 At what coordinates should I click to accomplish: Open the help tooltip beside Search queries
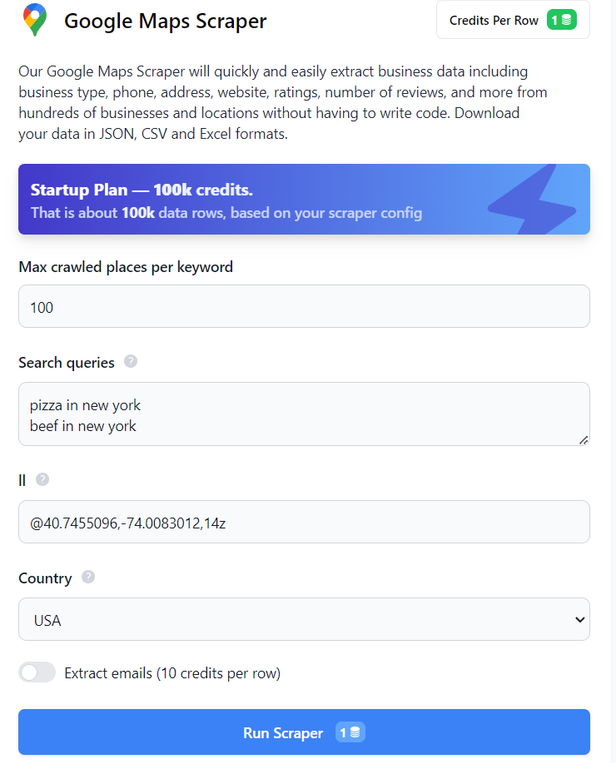pos(131,361)
